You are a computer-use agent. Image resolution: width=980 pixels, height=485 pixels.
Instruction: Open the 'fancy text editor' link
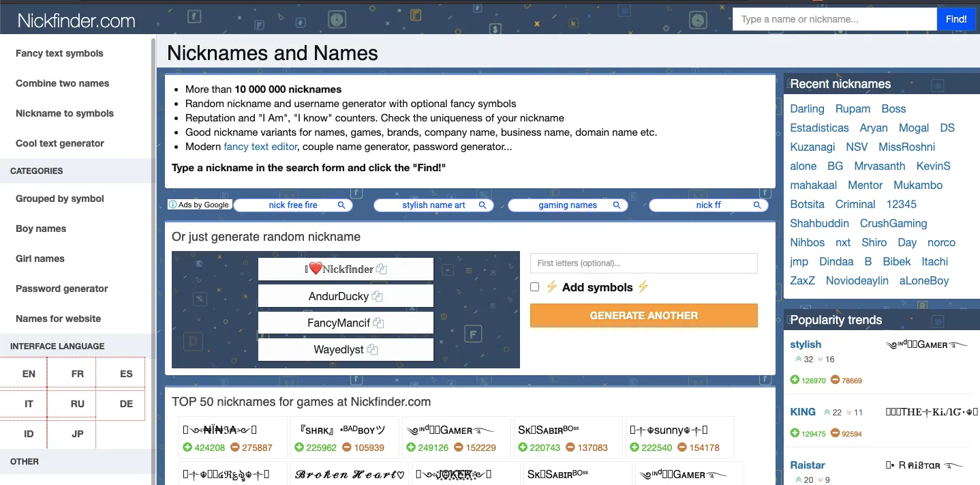click(261, 147)
